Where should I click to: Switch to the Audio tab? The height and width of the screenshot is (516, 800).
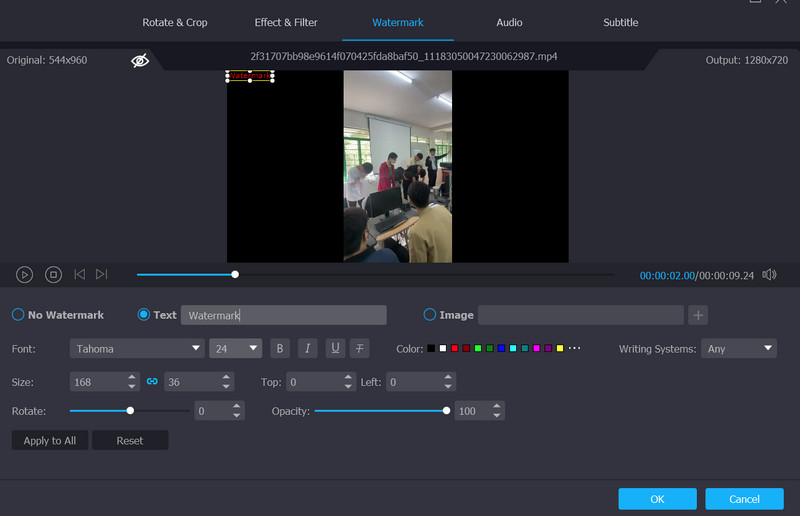tap(510, 22)
